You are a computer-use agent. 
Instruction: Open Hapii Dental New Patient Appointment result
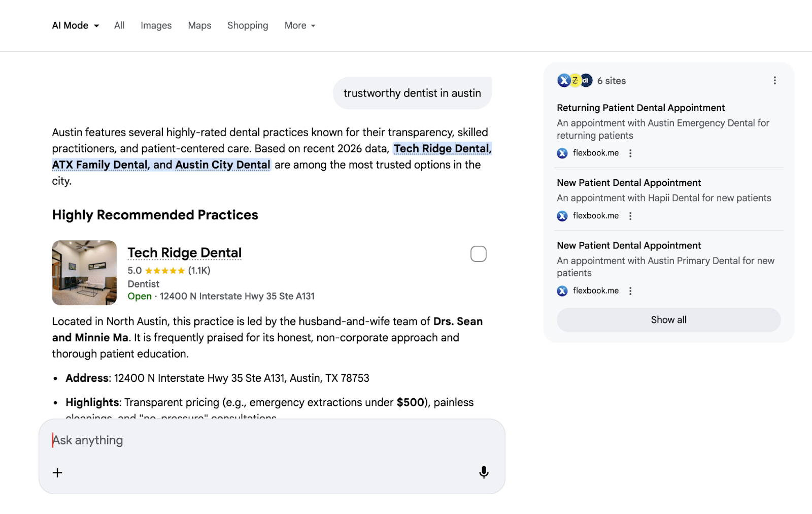point(629,183)
